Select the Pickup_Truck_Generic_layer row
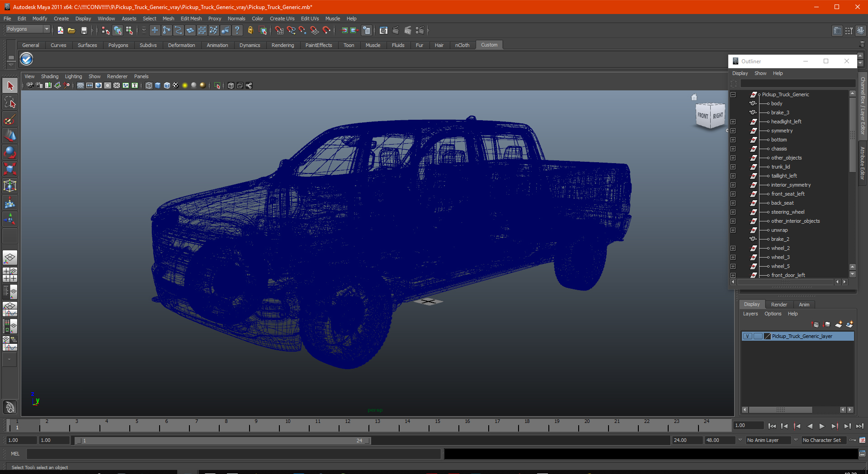Screen dimensions: 868x474 pos(798,336)
